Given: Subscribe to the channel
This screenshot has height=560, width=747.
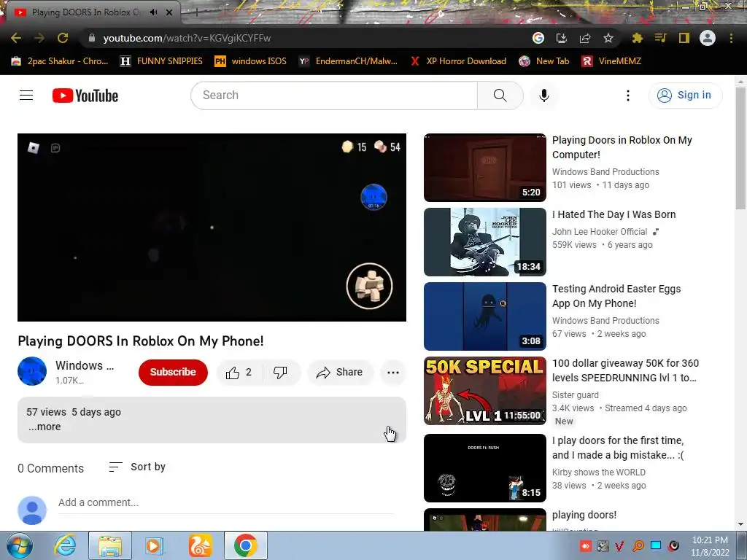Looking at the screenshot, I should pyautogui.click(x=173, y=372).
